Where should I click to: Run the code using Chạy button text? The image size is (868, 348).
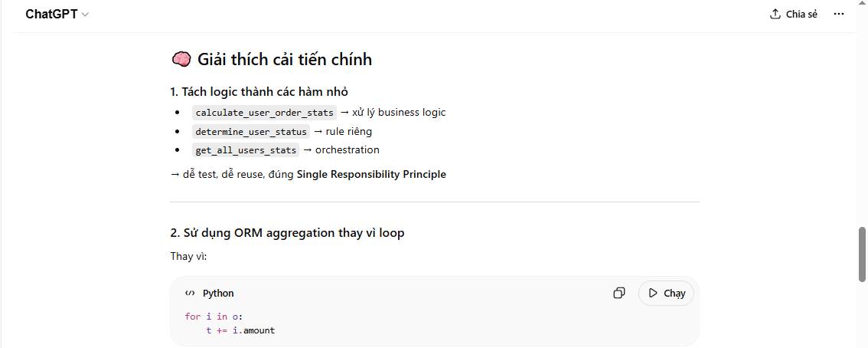point(674,294)
